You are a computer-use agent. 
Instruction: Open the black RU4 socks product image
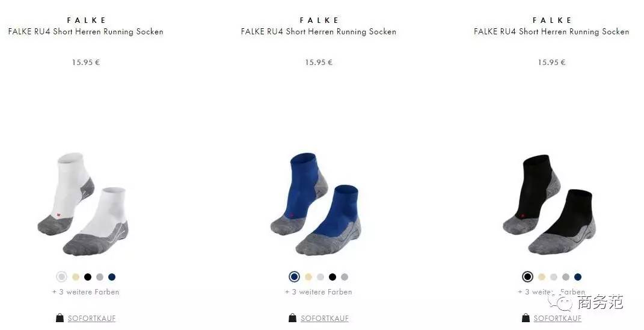tap(549, 205)
